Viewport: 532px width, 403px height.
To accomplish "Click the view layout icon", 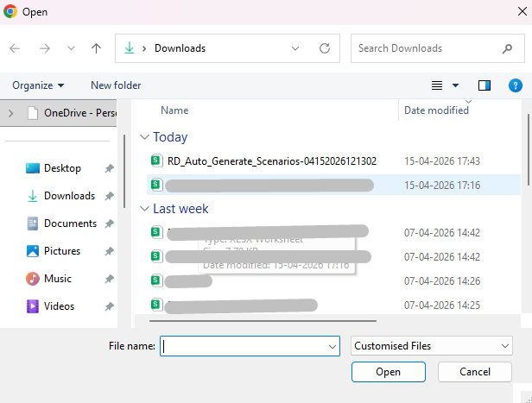I will click(x=437, y=85).
